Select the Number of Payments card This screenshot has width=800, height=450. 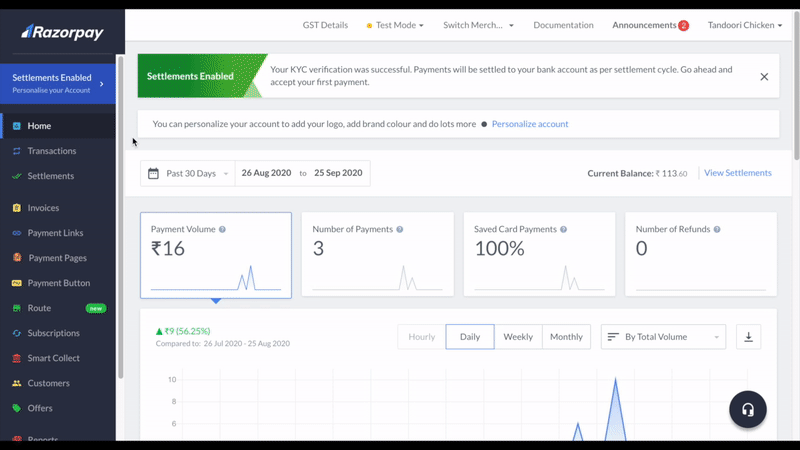pyautogui.click(x=378, y=254)
